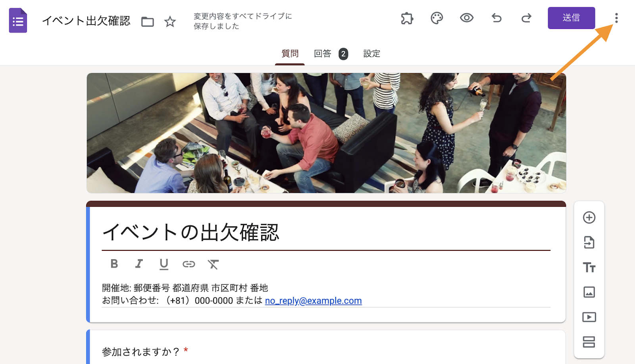
Task: Undo the last change
Action: 496,18
